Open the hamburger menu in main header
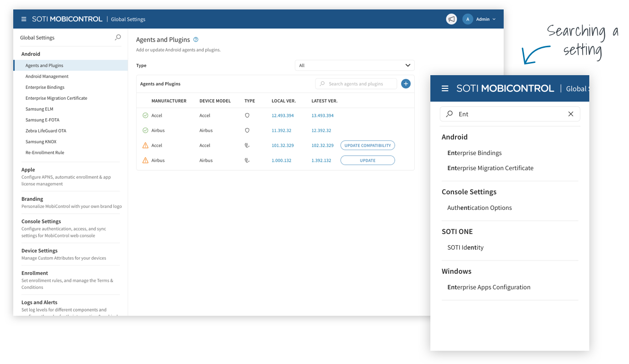 [x=24, y=19]
